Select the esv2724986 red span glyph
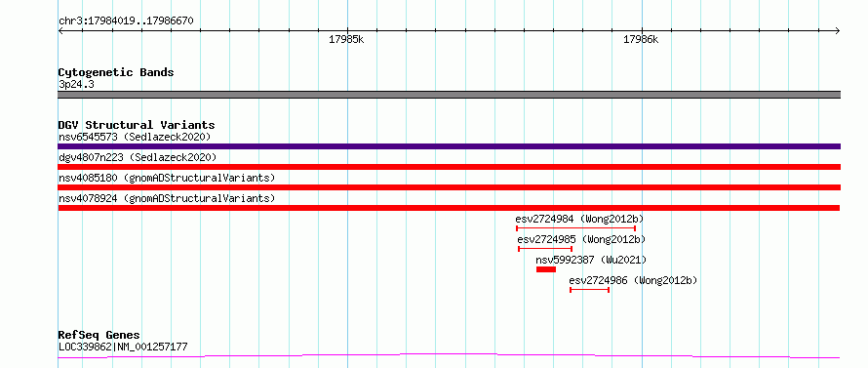The height and width of the screenshot is (368, 868). pyautogui.click(x=589, y=290)
